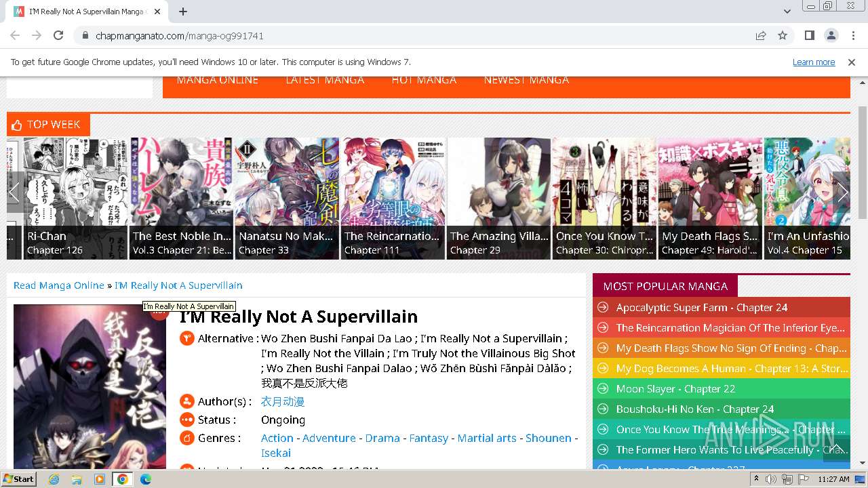Viewport: 868px width, 488px height.
Task: Click the Alternative label icon
Action: (x=187, y=338)
